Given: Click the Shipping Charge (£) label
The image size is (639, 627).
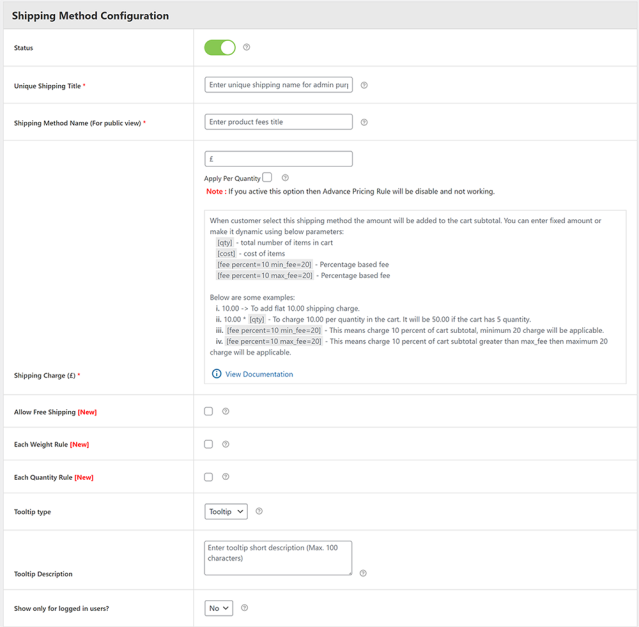Looking at the screenshot, I should (x=47, y=375).
